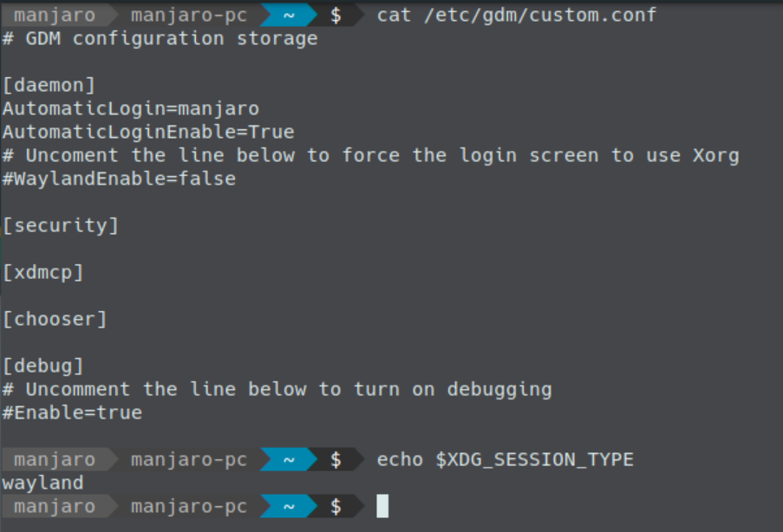Click the blinking cursor block at the prompt

click(382, 506)
